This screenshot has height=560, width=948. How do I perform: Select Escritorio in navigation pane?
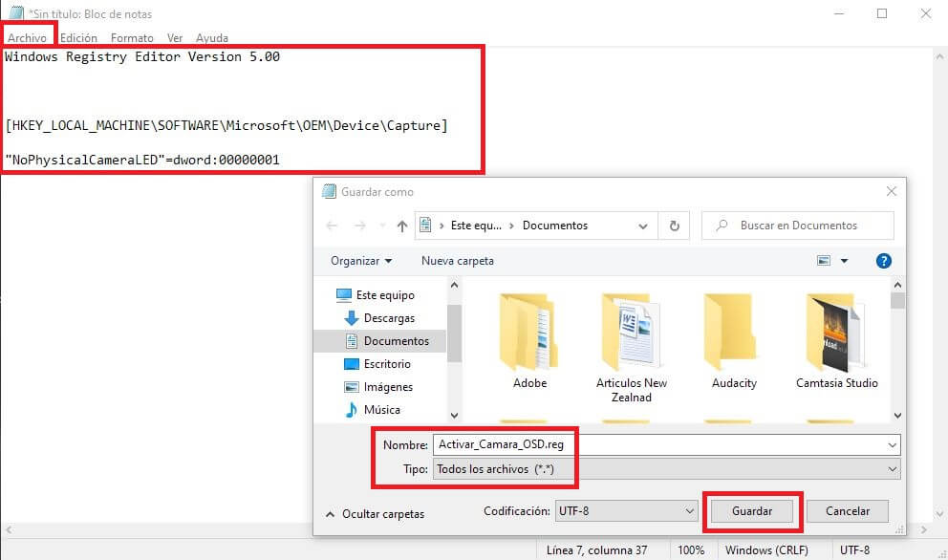pyautogui.click(x=377, y=364)
